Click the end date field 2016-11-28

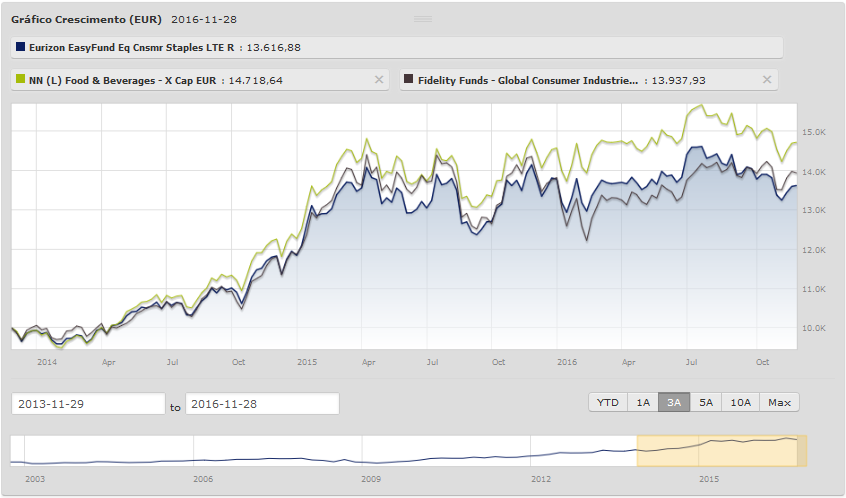262,404
